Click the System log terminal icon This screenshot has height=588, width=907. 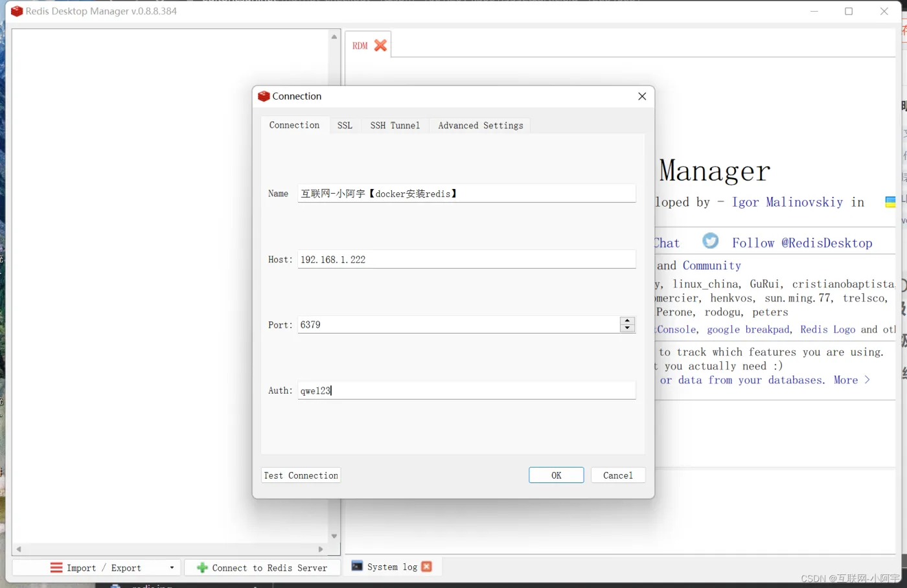(x=357, y=566)
